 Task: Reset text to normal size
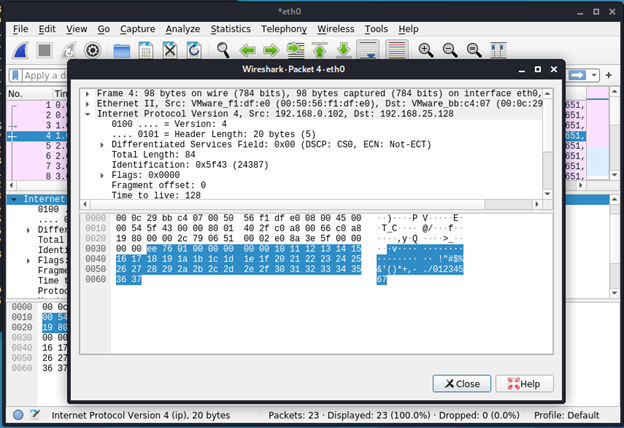pos(474,51)
